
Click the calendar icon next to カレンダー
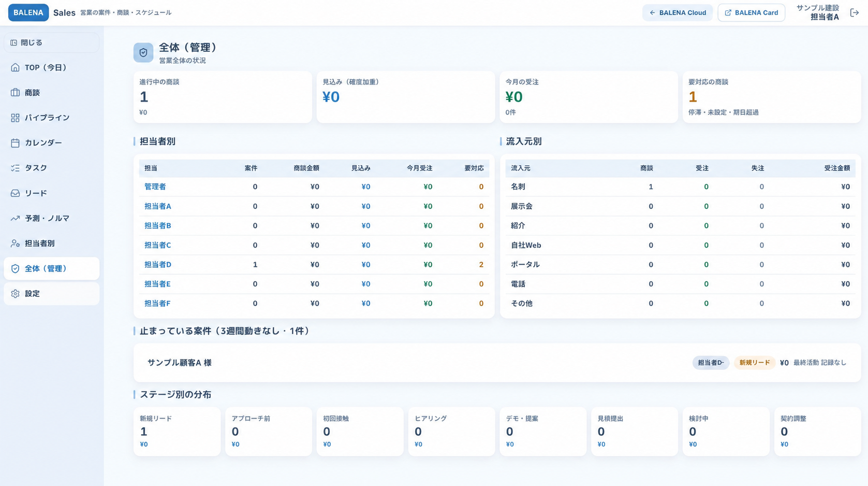coord(15,143)
